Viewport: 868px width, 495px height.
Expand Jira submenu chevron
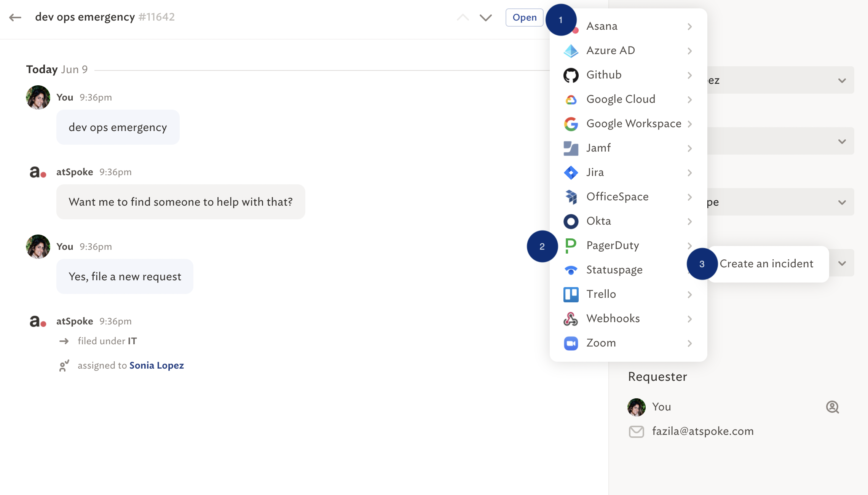(x=690, y=173)
